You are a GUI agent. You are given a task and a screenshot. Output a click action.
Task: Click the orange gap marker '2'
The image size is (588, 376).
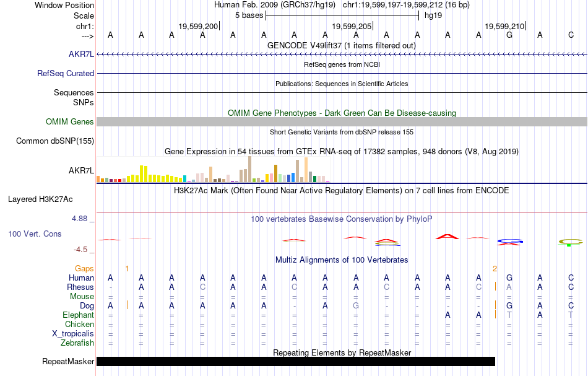pyautogui.click(x=495, y=268)
